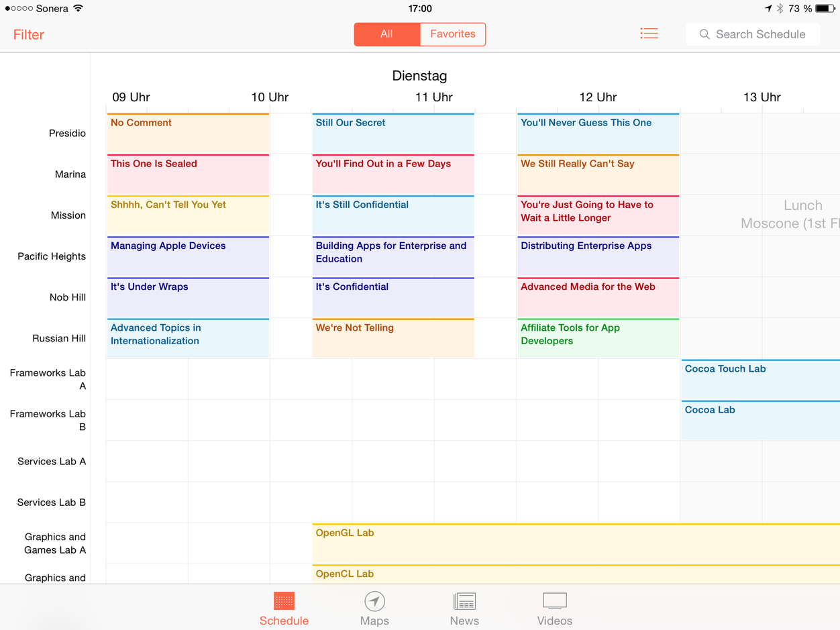The height and width of the screenshot is (630, 840).
Task: Open the OpenCL Lab block
Action: point(576,574)
